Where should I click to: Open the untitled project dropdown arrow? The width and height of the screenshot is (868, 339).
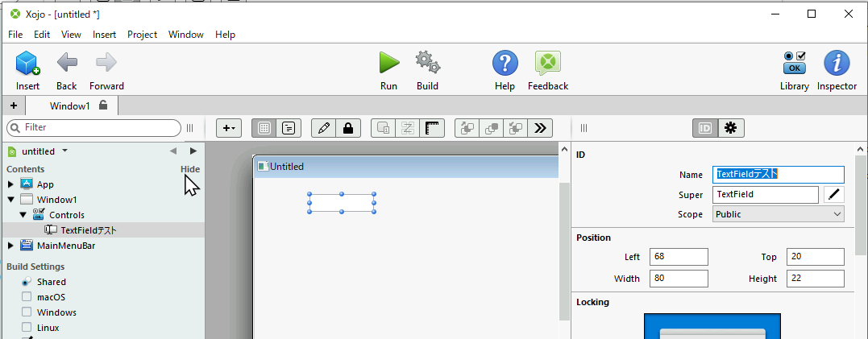click(64, 151)
